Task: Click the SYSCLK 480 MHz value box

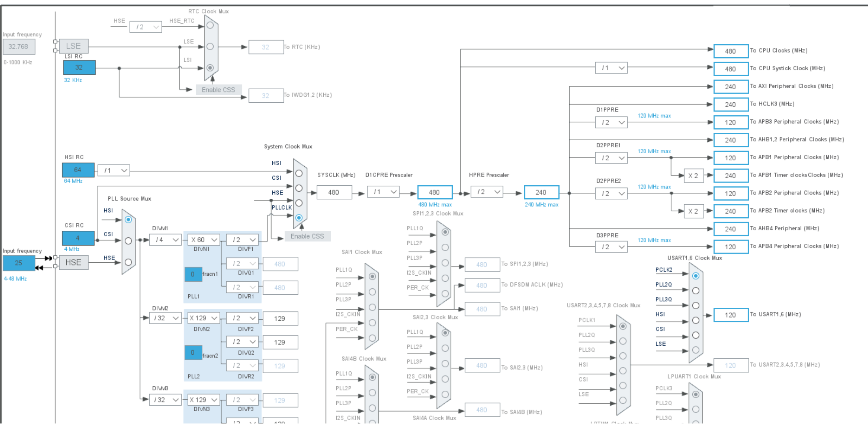Action: 334,192
